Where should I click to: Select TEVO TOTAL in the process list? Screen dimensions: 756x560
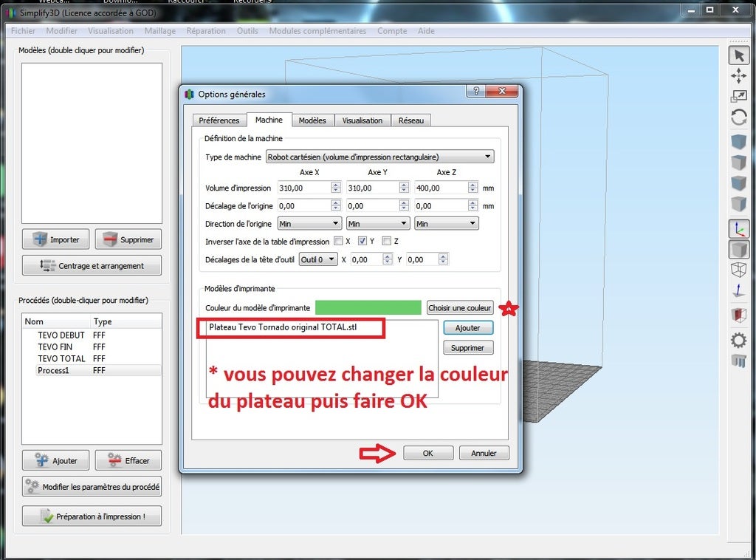click(61, 358)
